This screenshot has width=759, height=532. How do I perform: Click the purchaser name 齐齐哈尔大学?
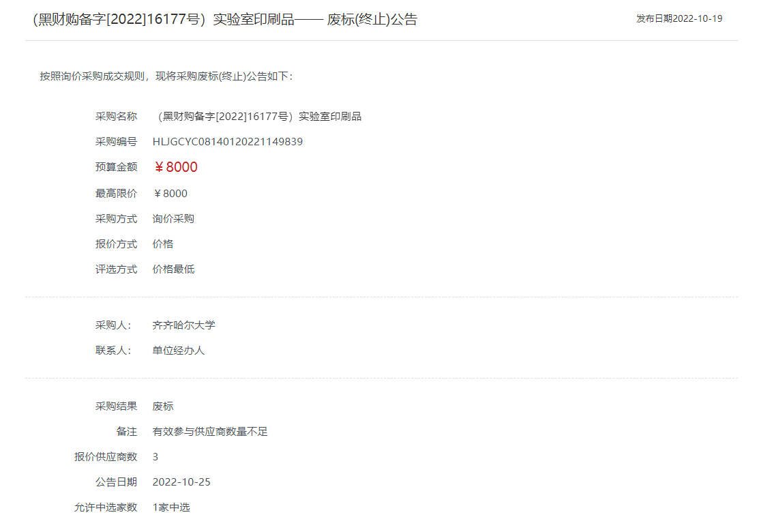tap(185, 325)
